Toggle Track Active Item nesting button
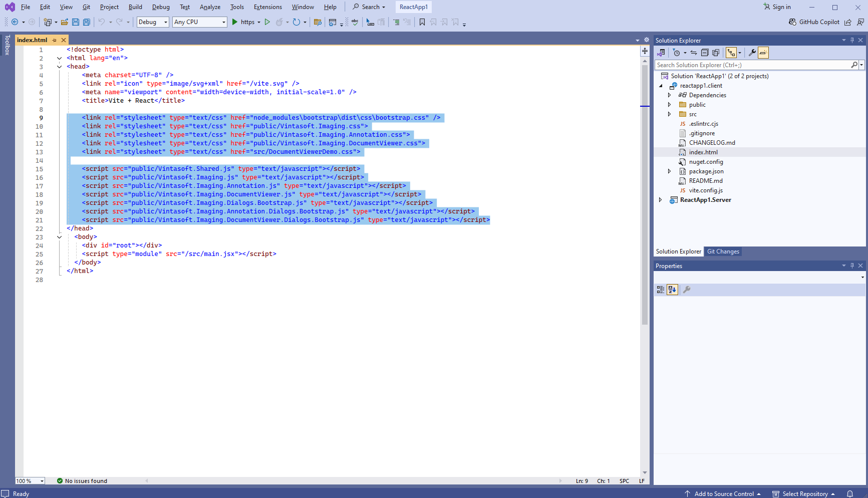 click(731, 53)
